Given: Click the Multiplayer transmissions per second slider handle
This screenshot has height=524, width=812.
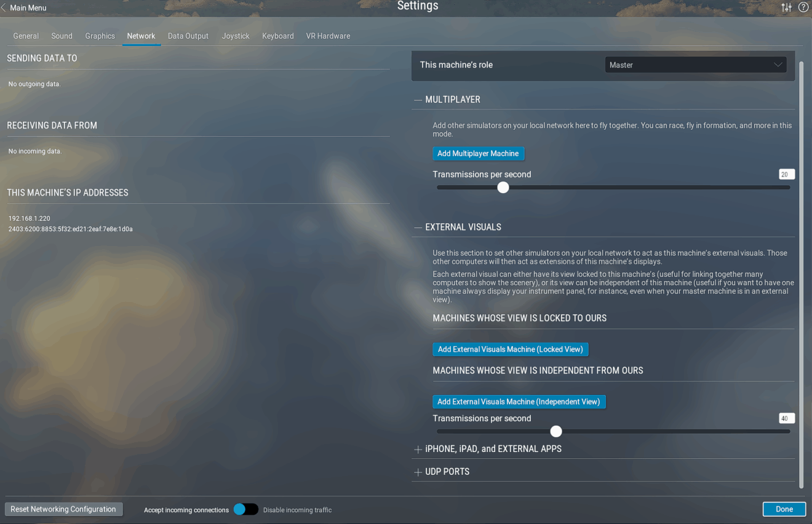Looking at the screenshot, I should [503, 188].
